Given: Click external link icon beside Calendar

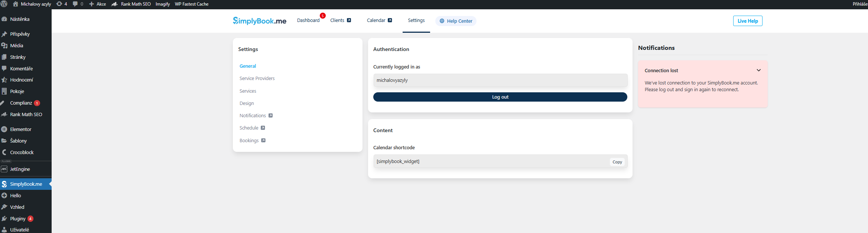Looking at the screenshot, I should (390, 20).
